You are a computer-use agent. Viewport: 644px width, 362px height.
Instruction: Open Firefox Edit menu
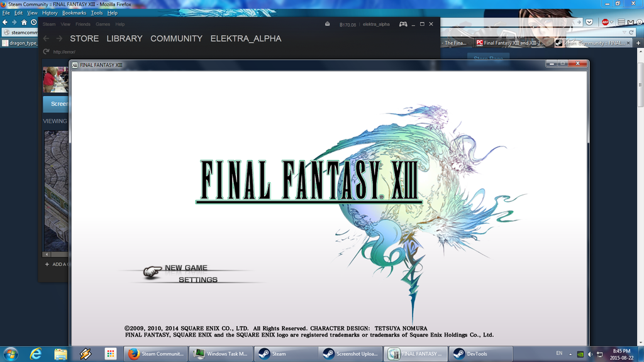[x=18, y=13]
